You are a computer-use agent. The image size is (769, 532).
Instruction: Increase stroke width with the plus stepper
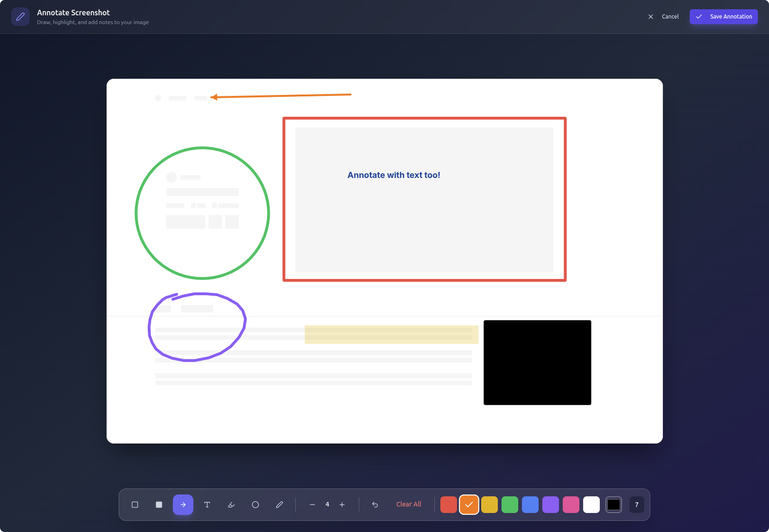(343, 505)
